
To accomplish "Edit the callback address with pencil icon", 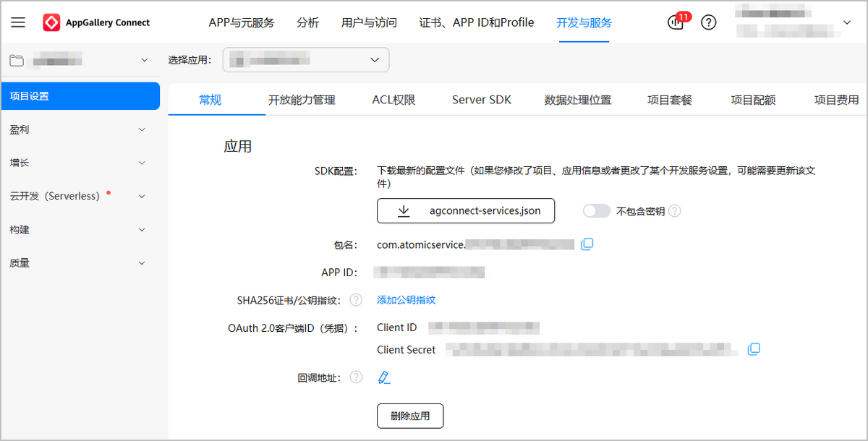I will pos(384,377).
